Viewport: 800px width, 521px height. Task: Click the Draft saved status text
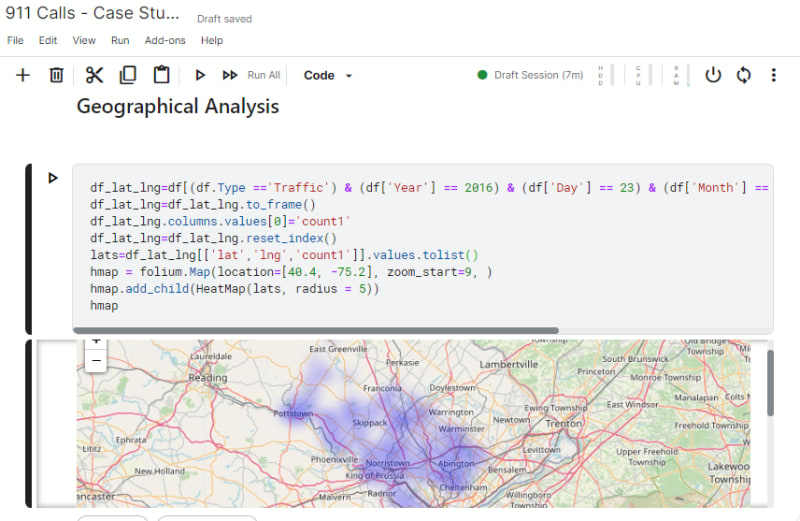click(224, 19)
